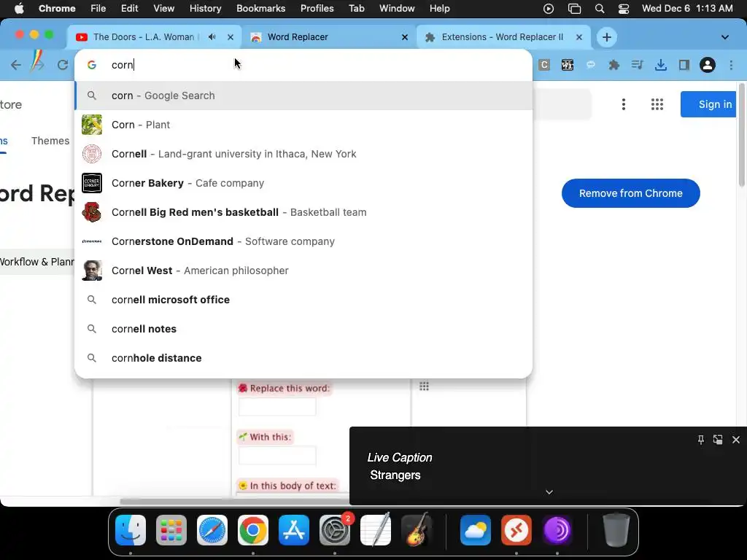Click the Sign in button
This screenshot has width=747, height=560.
pyautogui.click(x=708, y=104)
